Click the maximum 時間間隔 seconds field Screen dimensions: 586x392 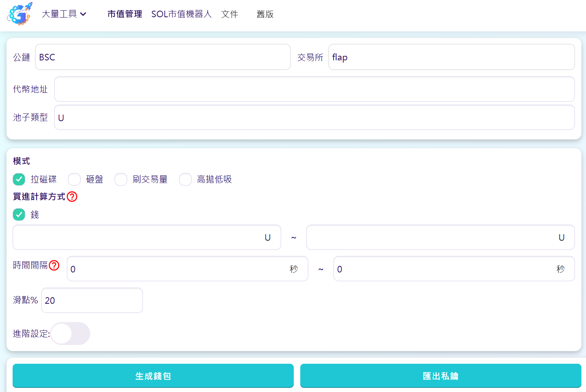point(454,269)
